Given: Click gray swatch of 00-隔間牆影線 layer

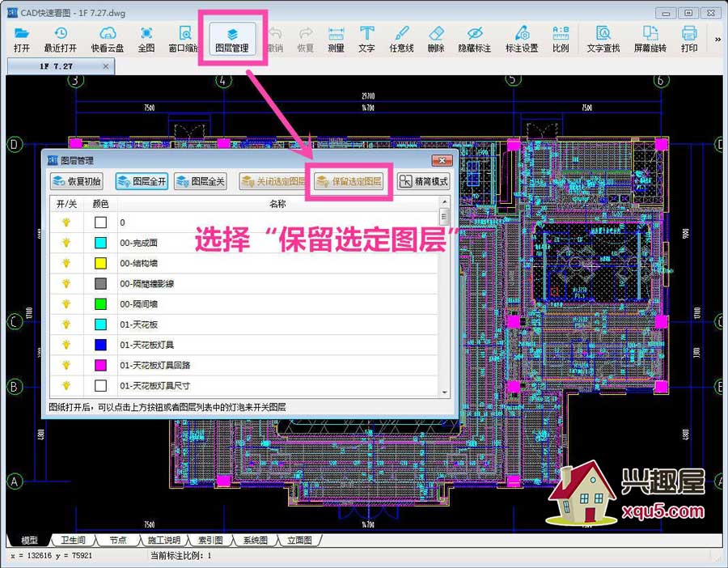Looking at the screenshot, I should click(100, 284).
